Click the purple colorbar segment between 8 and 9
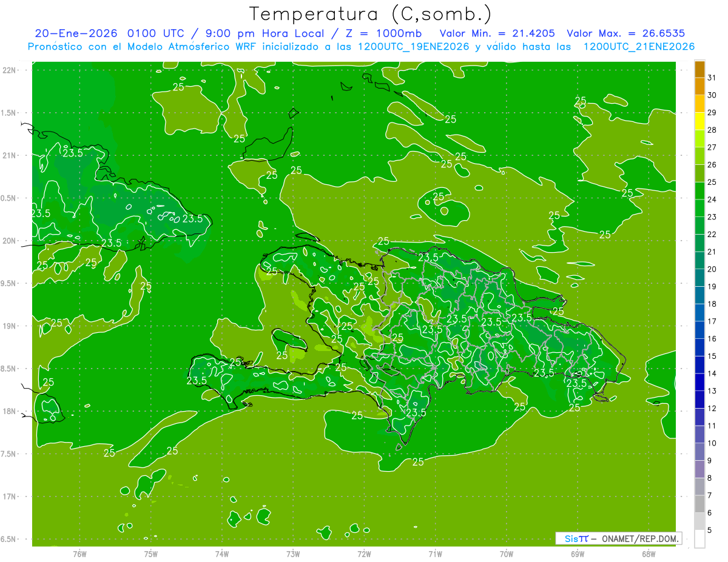This screenshot has height=562, width=728. tap(699, 469)
